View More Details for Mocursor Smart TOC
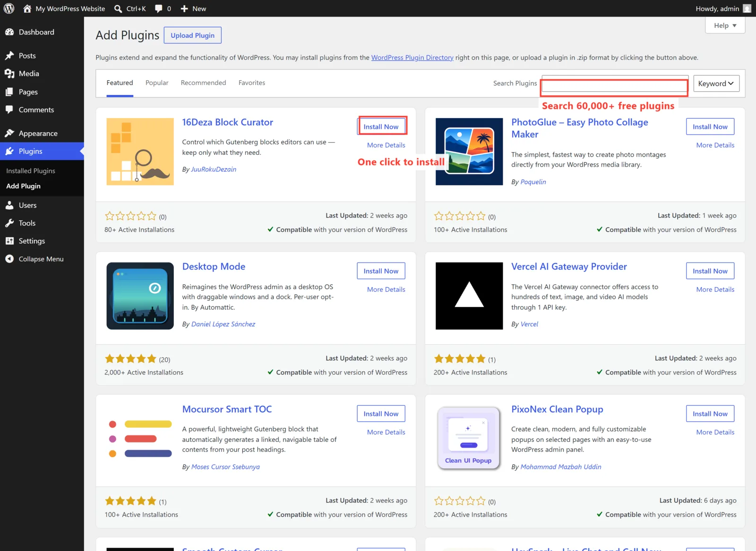This screenshot has height=551, width=756. 386,432
